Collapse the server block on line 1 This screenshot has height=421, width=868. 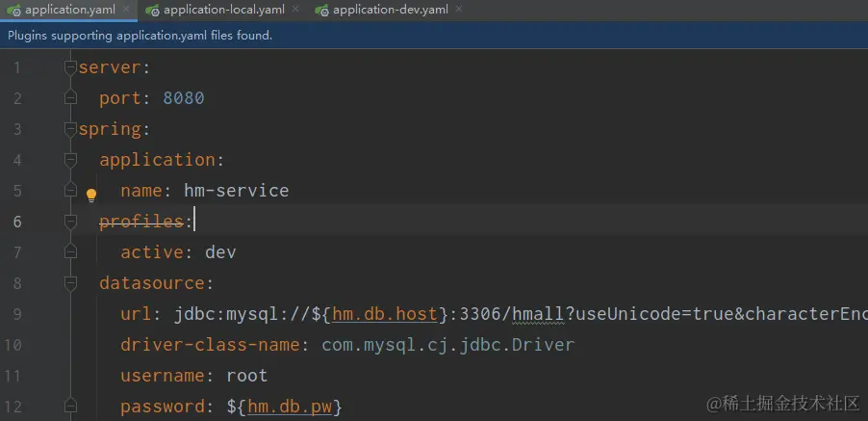pos(70,67)
